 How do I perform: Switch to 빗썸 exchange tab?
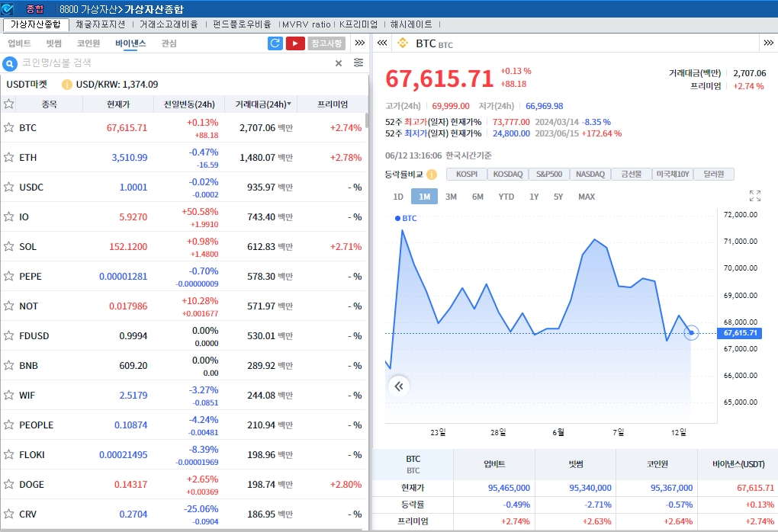point(53,43)
